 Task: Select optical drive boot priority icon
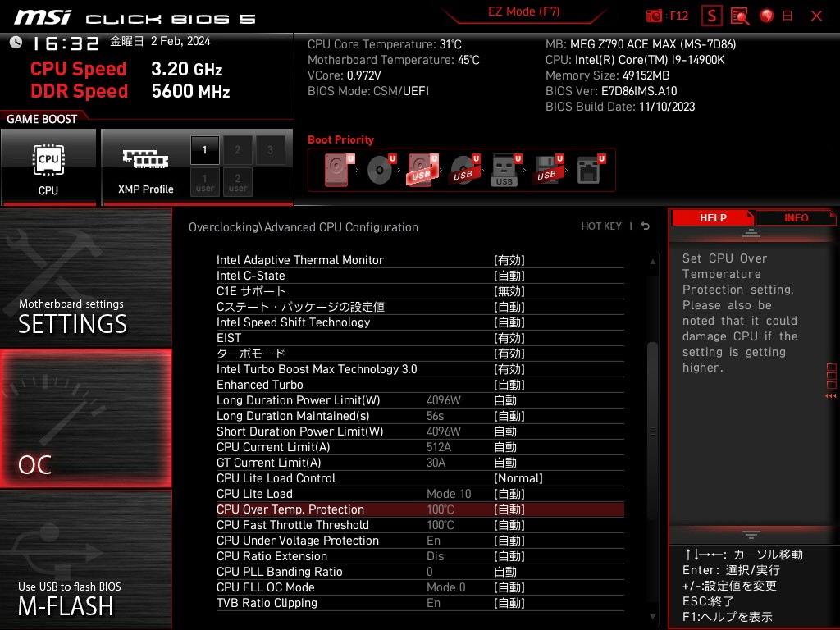(381, 170)
